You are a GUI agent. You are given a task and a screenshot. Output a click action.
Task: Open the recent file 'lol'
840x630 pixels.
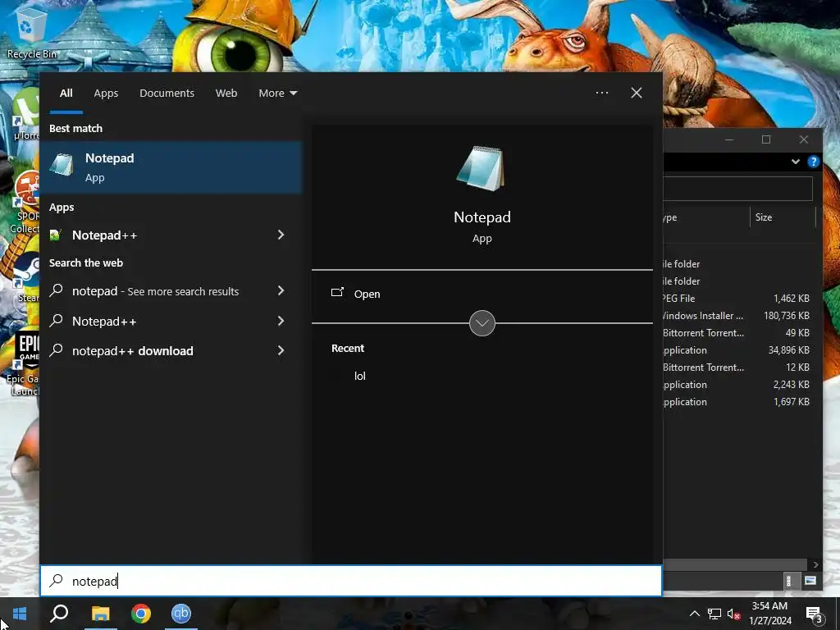tap(359, 376)
